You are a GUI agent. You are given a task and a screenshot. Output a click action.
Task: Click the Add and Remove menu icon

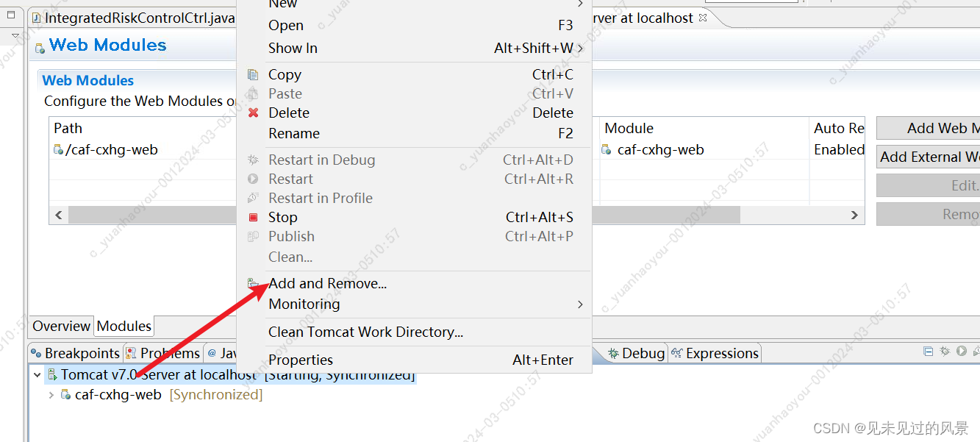pyautogui.click(x=253, y=283)
